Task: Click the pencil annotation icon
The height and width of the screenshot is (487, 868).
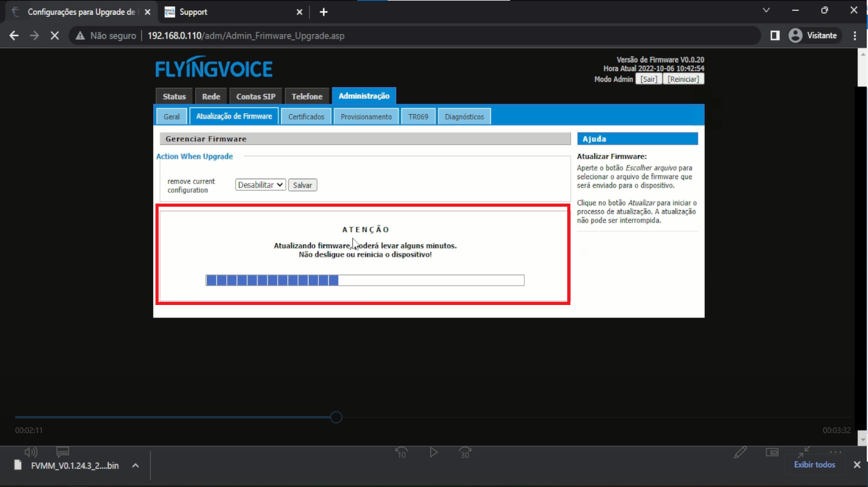Action: click(x=740, y=452)
